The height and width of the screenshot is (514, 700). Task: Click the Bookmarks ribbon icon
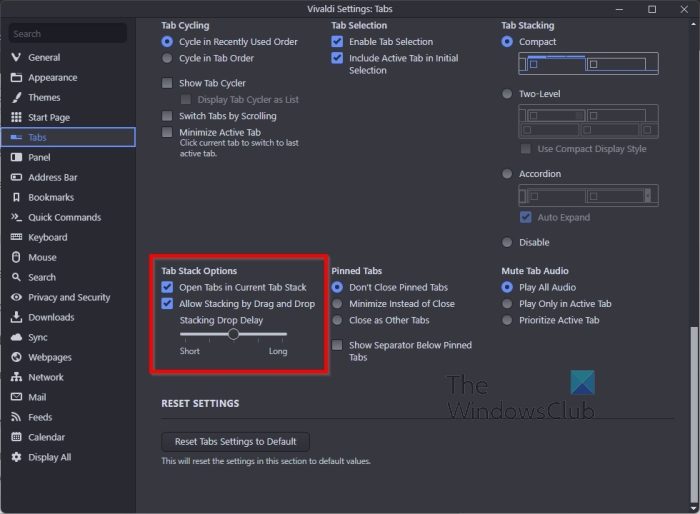pos(16,197)
